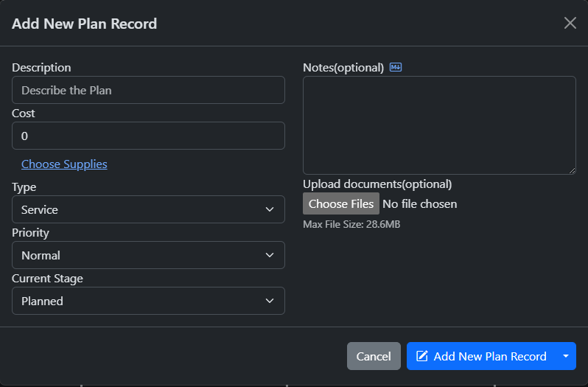This screenshot has height=387, width=588.
Task: Click the Description field label
Action: pos(41,67)
